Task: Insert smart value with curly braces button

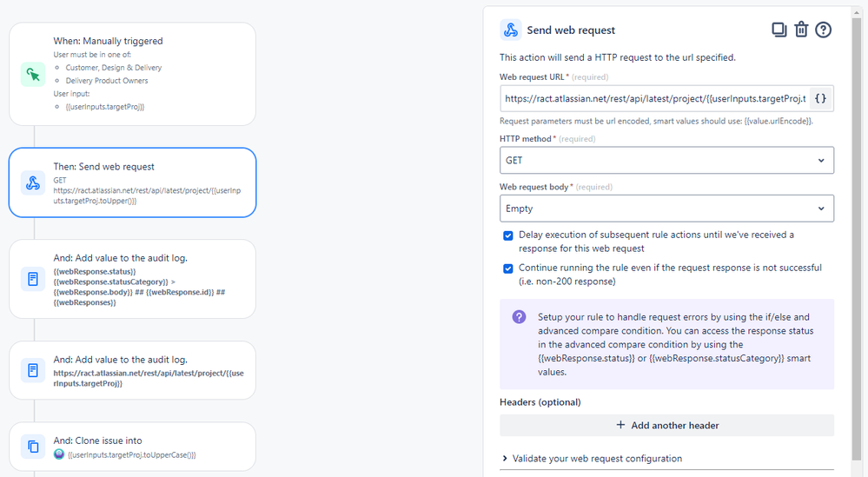Action: pyautogui.click(x=820, y=98)
